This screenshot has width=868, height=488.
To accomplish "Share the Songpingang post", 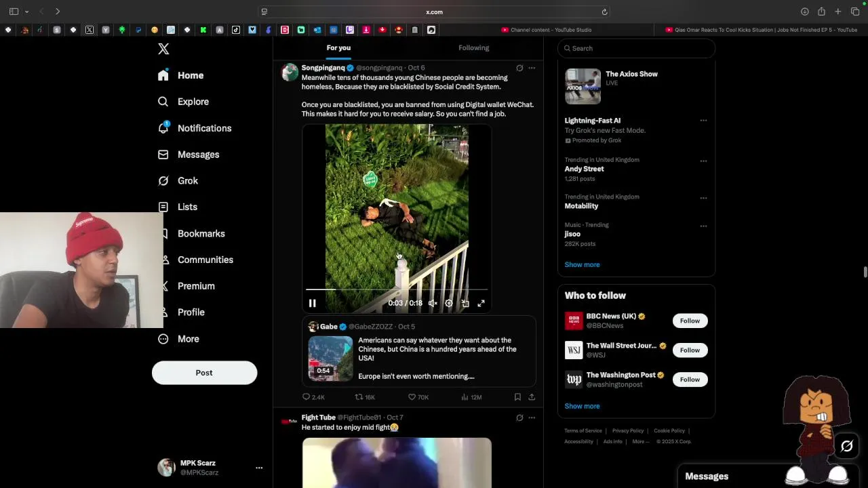I will click(532, 397).
